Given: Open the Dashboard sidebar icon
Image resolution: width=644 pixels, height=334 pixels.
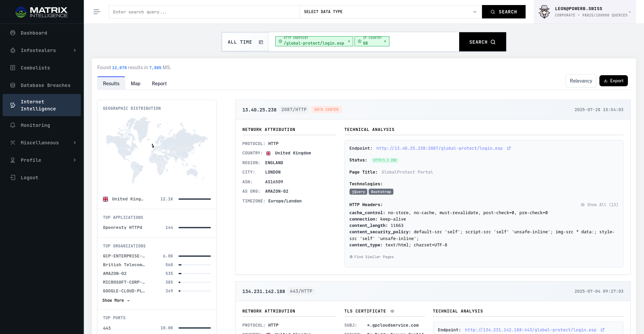Looking at the screenshot, I should (13, 33).
